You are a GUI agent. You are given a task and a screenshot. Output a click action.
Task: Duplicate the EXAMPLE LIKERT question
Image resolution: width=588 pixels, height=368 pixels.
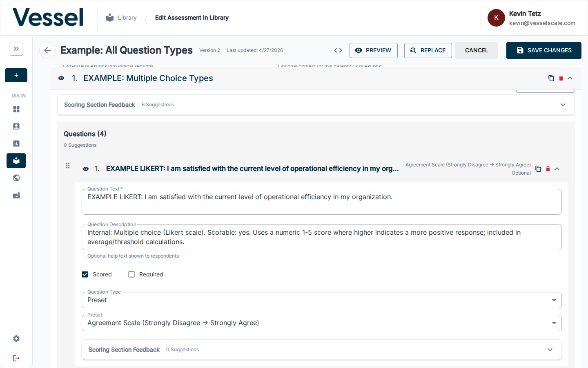tap(538, 169)
